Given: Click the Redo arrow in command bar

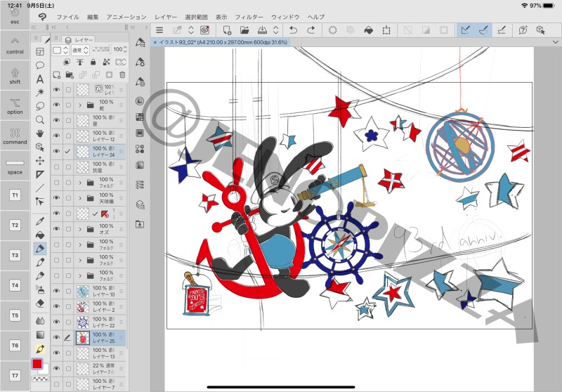Looking at the screenshot, I should point(311,30).
